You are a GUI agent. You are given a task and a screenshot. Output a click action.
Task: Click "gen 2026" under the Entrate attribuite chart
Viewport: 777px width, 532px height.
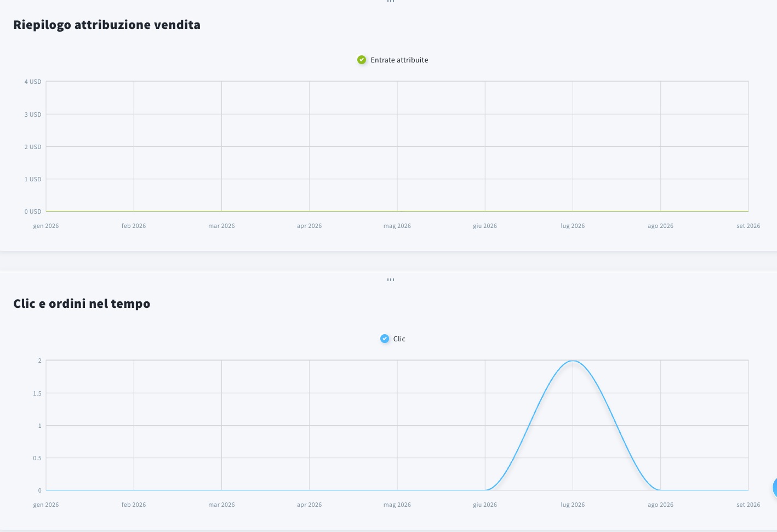click(46, 226)
